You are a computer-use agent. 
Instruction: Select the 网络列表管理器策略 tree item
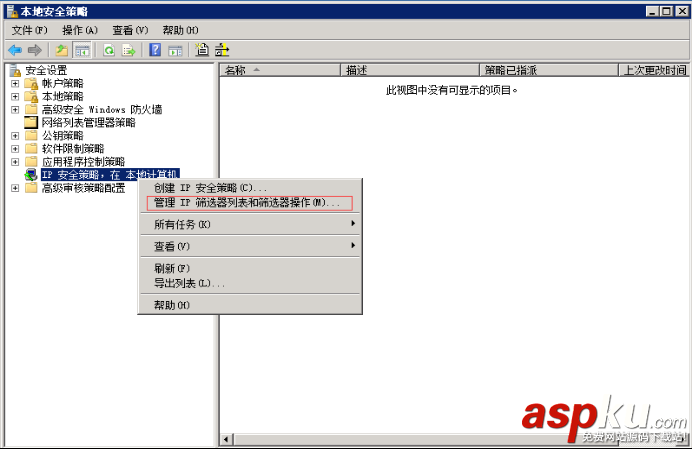tap(89, 122)
